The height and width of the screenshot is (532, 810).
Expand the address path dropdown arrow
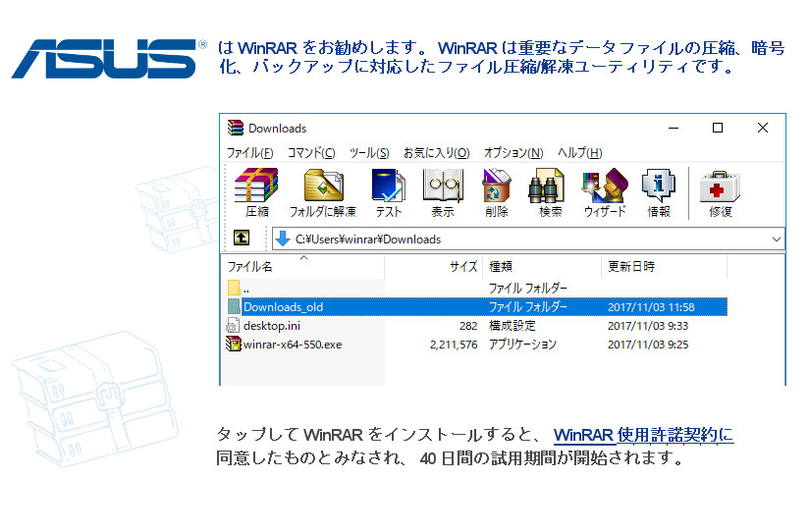pyautogui.click(x=777, y=239)
